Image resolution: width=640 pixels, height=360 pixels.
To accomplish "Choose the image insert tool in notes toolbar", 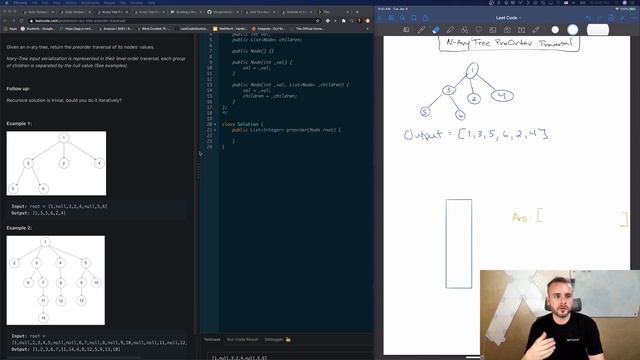I will (493, 30).
